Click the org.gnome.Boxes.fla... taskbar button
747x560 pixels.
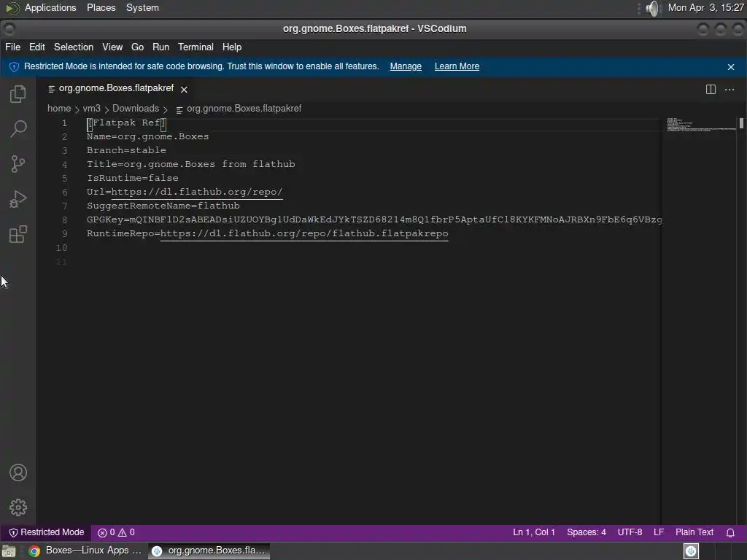point(209,551)
